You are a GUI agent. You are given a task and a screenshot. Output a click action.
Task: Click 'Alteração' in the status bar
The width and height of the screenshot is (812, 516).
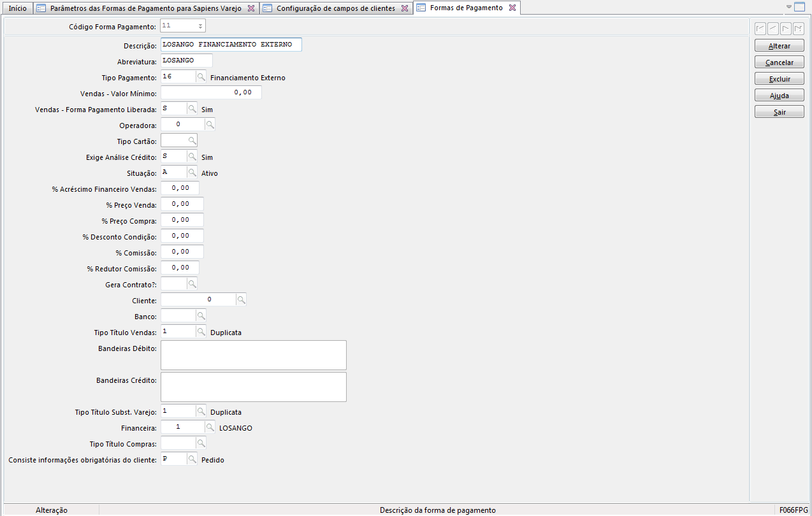[52, 510]
